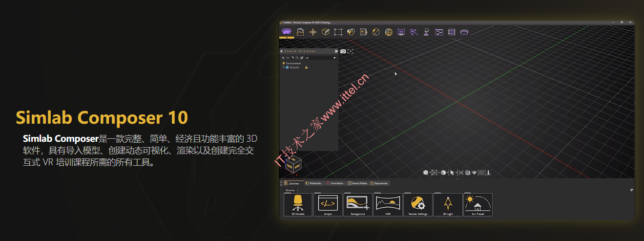Click the arrow pointer selection mode icon
Screen dimensions: 644x241
pos(452,173)
